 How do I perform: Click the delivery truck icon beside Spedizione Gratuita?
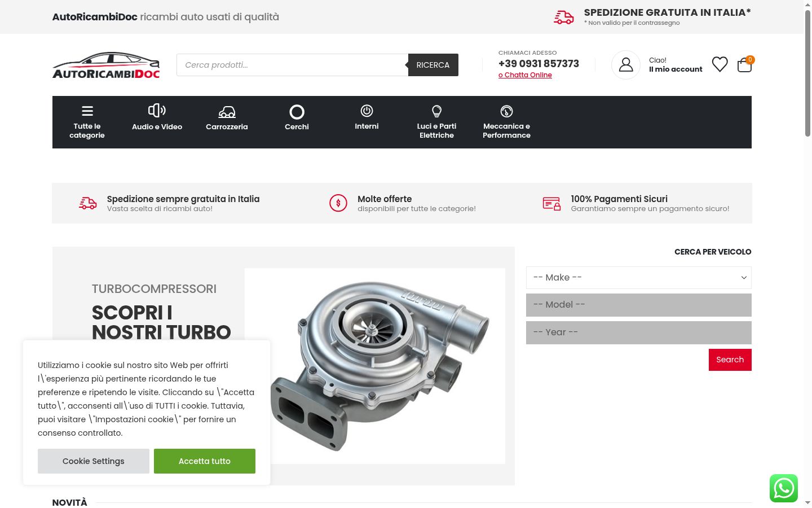pos(563,17)
